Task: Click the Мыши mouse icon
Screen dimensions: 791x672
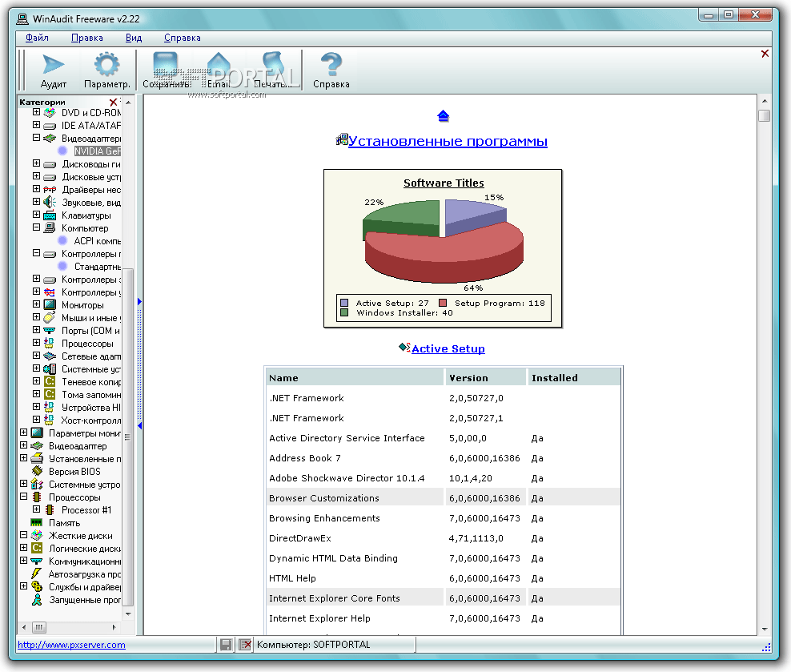Action: click(50, 317)
